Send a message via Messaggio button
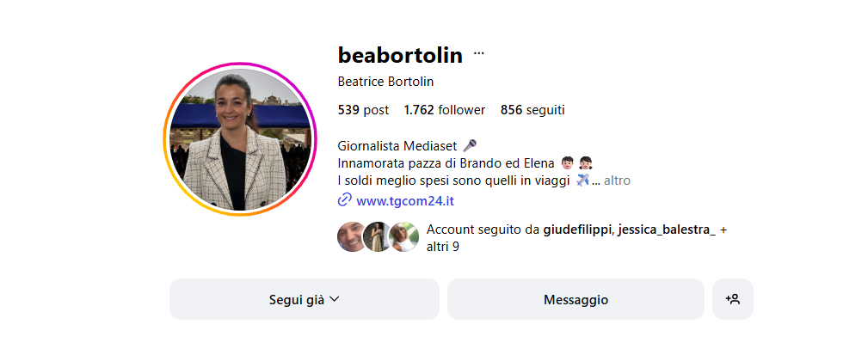The width and height of the screenshot is (868, 355). (576, 299)
